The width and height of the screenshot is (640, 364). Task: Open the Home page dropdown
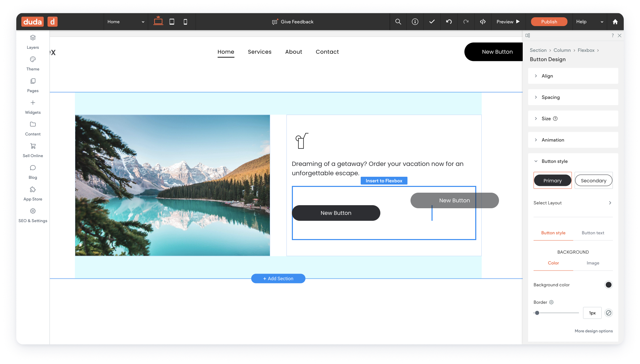click(x=126, y=22)
